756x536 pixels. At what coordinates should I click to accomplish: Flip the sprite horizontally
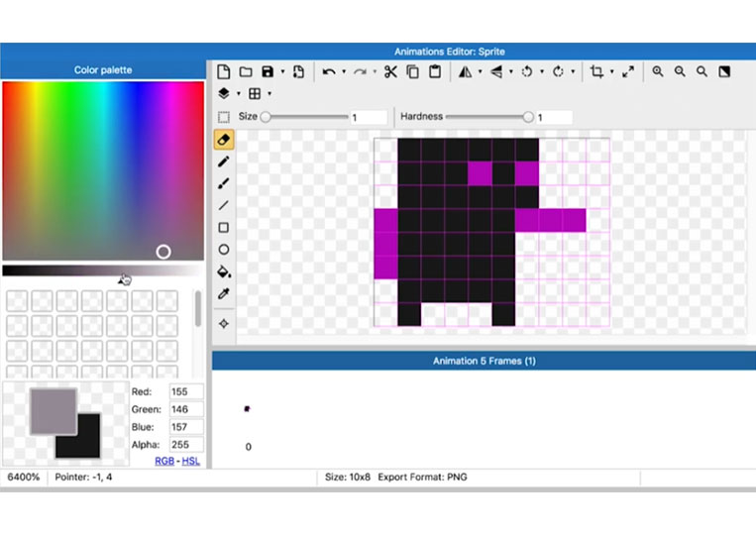(466, 71)
